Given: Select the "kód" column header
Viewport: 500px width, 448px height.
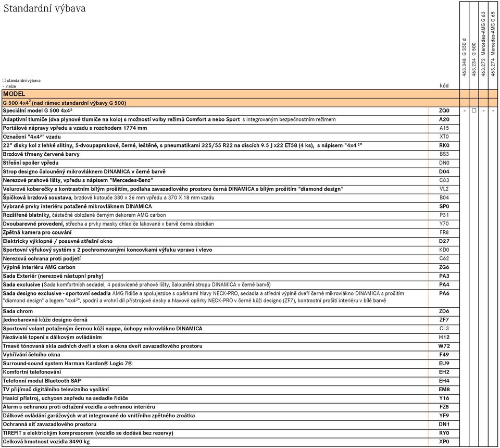Looking at the screenshot, I should [x=444, y=85].
